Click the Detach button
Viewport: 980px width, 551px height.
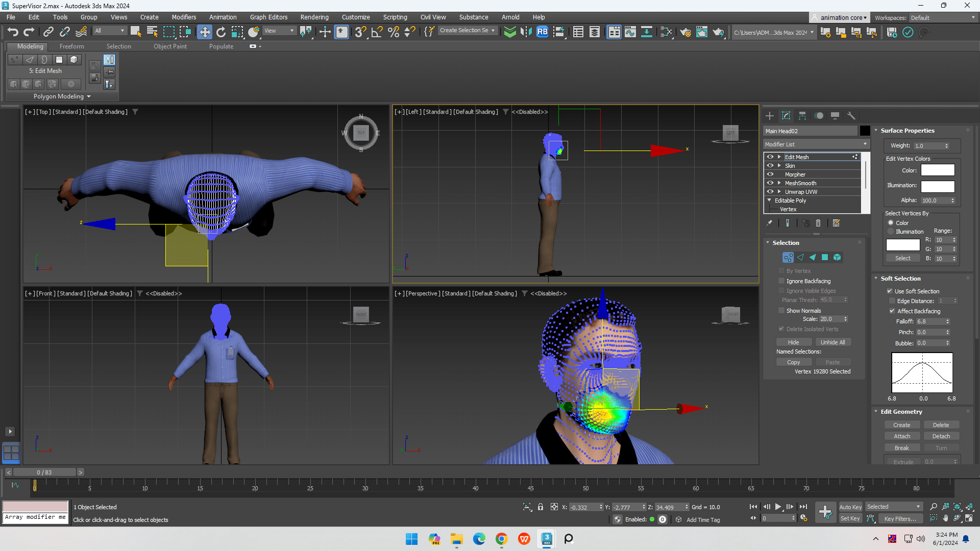[x=941, y=436]
